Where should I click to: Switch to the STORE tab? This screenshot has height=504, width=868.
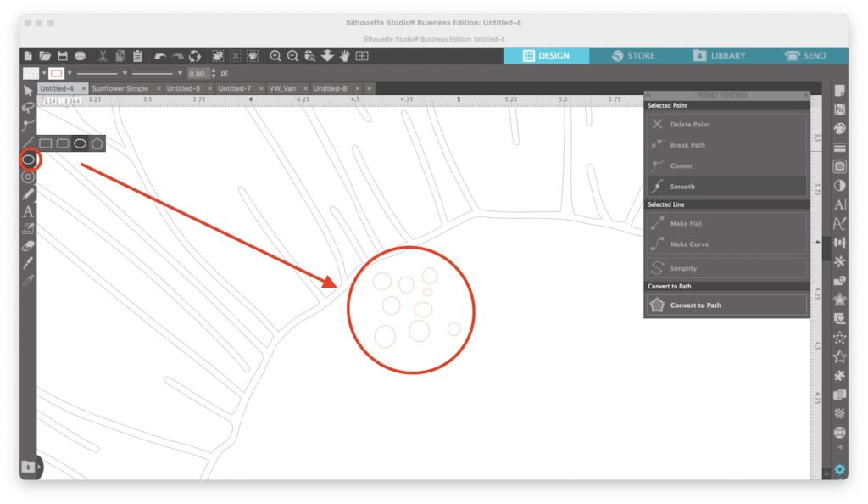pos(632,56)
